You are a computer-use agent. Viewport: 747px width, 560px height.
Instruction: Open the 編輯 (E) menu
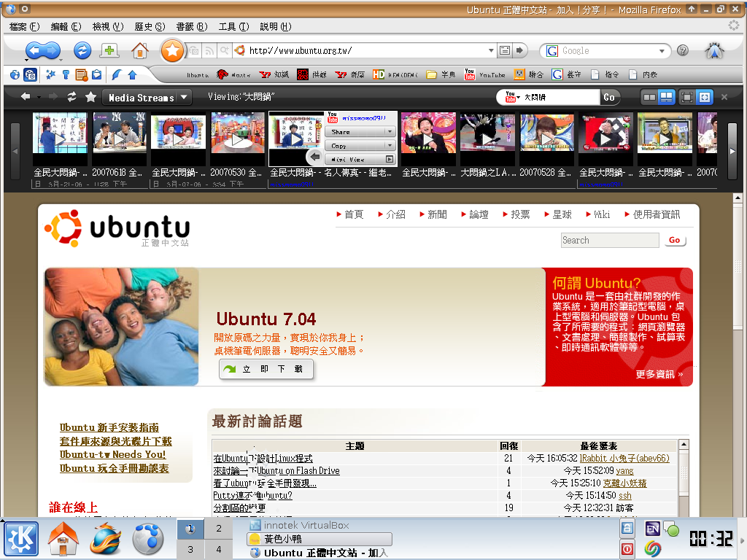pos(66,27)
